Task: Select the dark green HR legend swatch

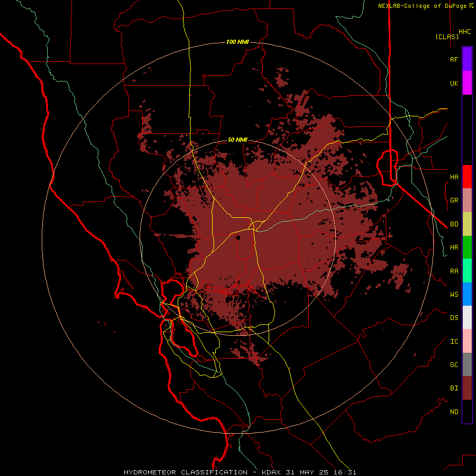Action: 467,247
